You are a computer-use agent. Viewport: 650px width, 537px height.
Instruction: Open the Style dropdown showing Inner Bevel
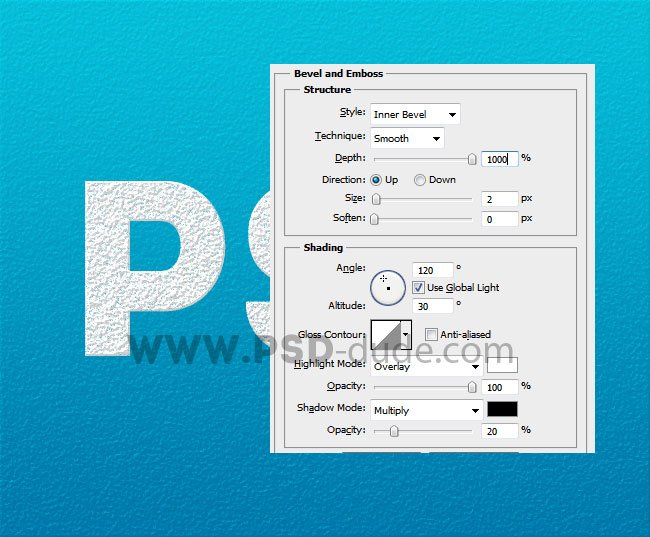coord(415,114)
